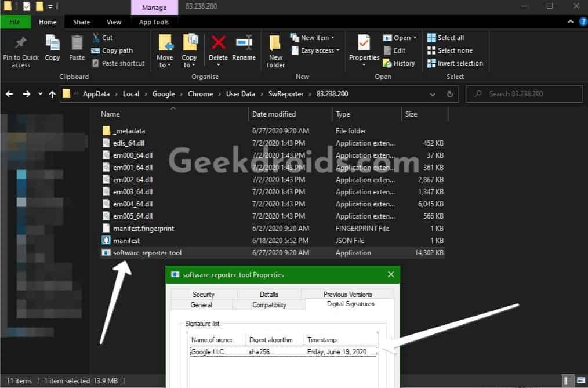Select the em002_64.dll file
Screen dimensions: 588x388
click(x=272, y=180)
